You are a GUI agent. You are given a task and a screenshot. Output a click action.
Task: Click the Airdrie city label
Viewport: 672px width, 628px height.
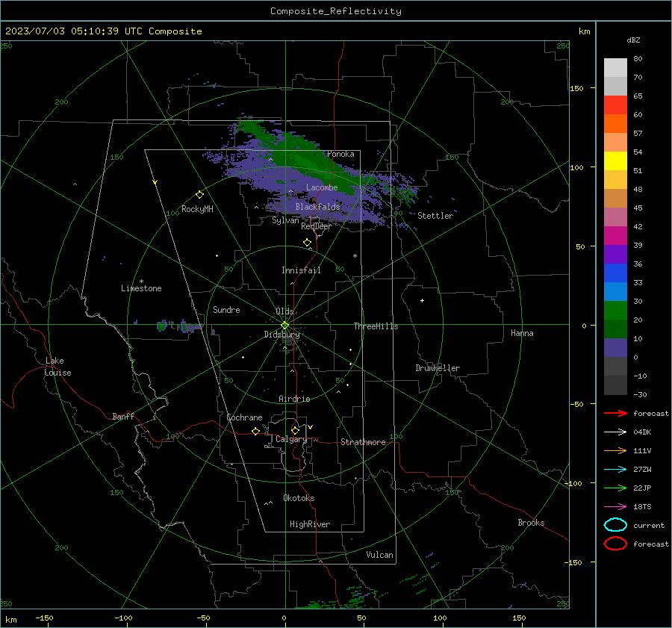click(294, 399)
